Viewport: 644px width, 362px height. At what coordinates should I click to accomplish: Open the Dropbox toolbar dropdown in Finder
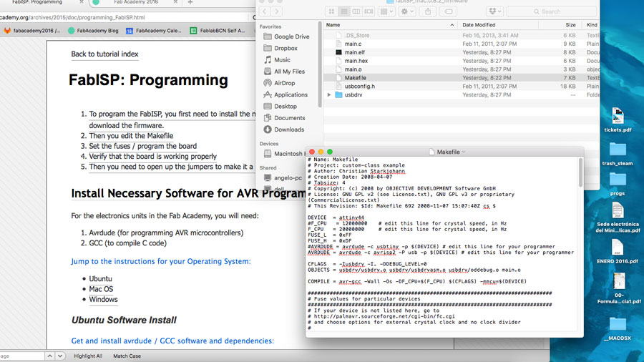495,11
